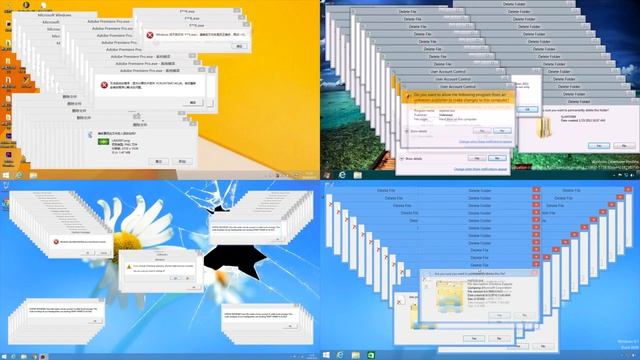
Task: Open Start menu on yellow wallpaper desktop
Action: (6, 176)
